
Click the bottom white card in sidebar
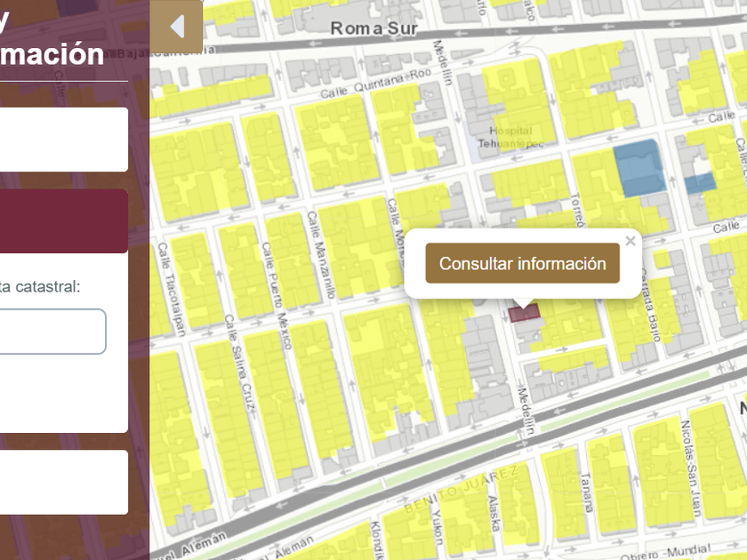coord(64,482)
